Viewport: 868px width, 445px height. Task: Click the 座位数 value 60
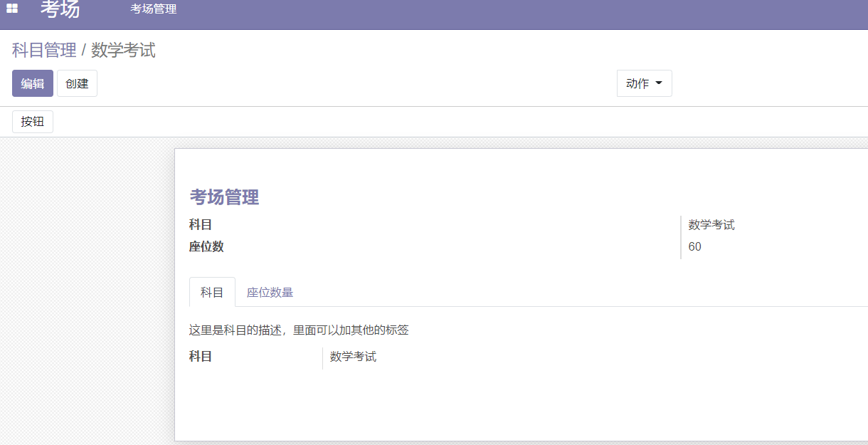tap(694, 247)
